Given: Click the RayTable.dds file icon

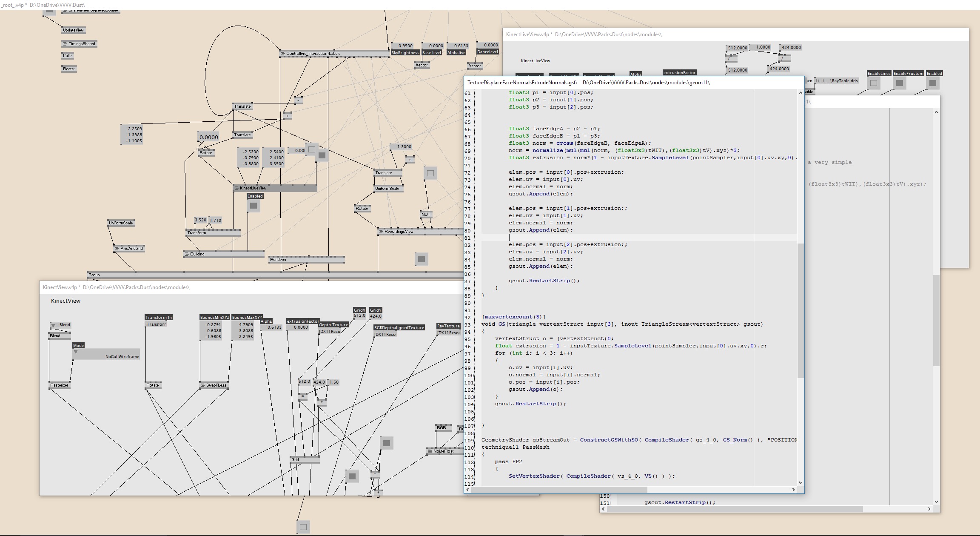Looking at the screenshot, I should click(818, 81).
